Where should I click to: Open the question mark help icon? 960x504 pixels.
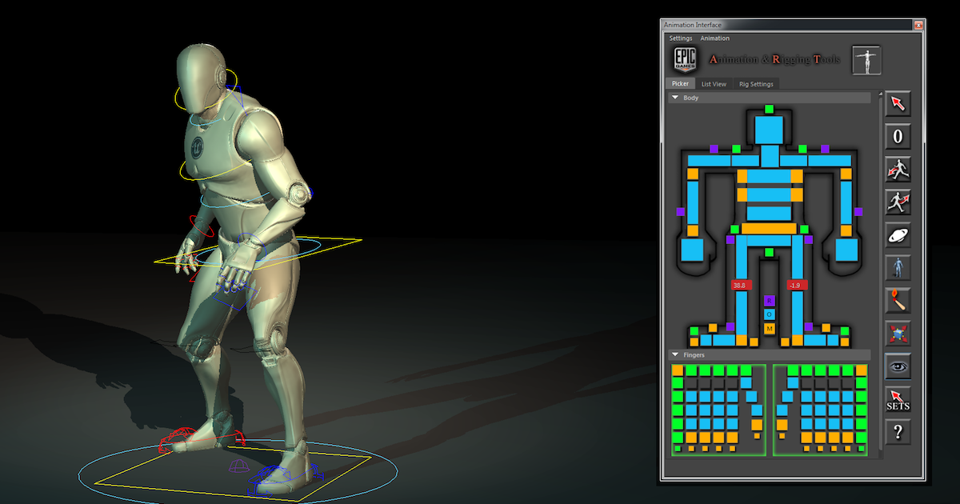[x=898, y=433]
